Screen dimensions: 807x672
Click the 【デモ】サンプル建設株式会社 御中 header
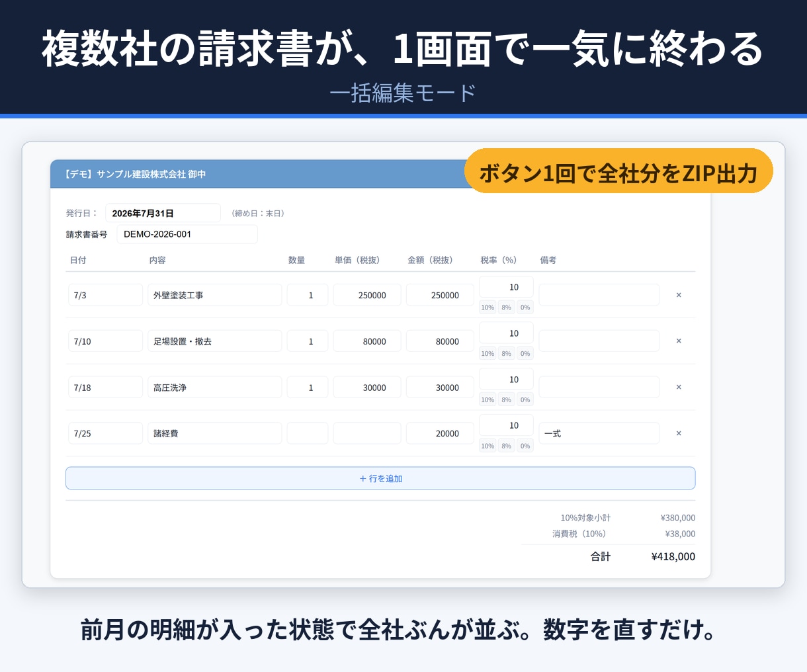136,174
